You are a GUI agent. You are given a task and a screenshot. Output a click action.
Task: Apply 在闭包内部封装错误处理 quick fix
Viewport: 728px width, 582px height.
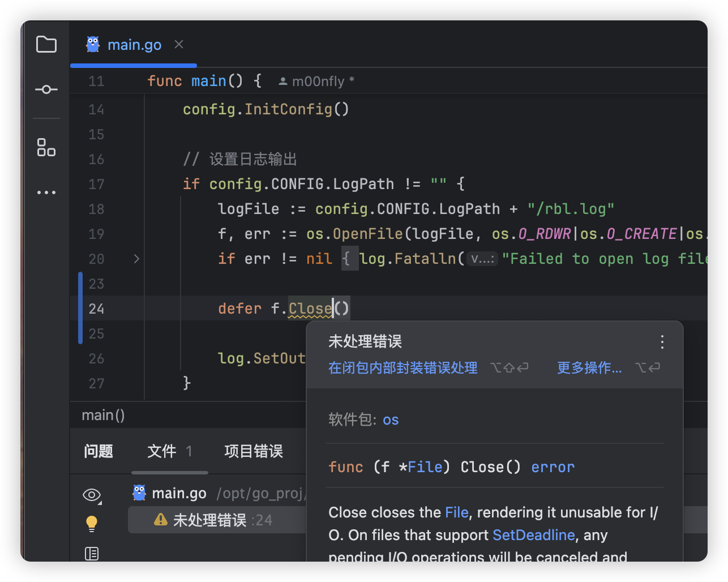(x=402, y=368)
